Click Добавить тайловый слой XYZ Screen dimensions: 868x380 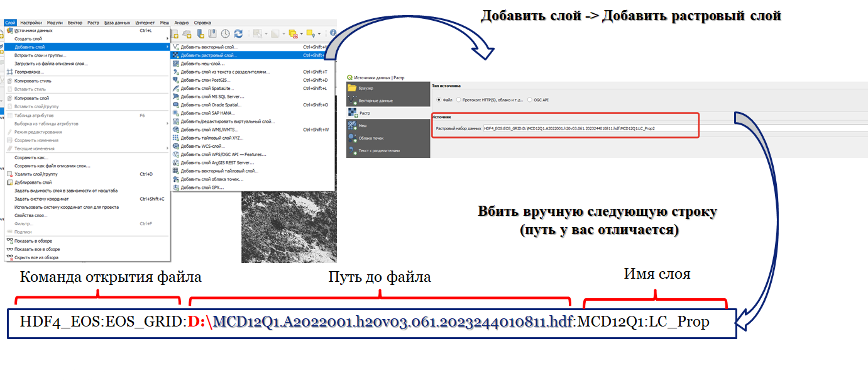pyautogui.click(x=253, y=137)
